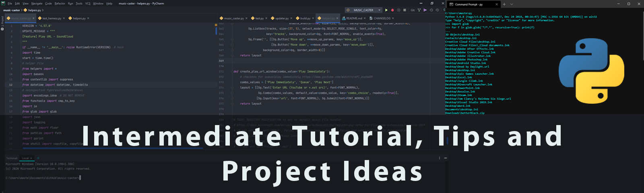Close the test_harness.py tab
This screenshot has width=644, height=193.
64,18
